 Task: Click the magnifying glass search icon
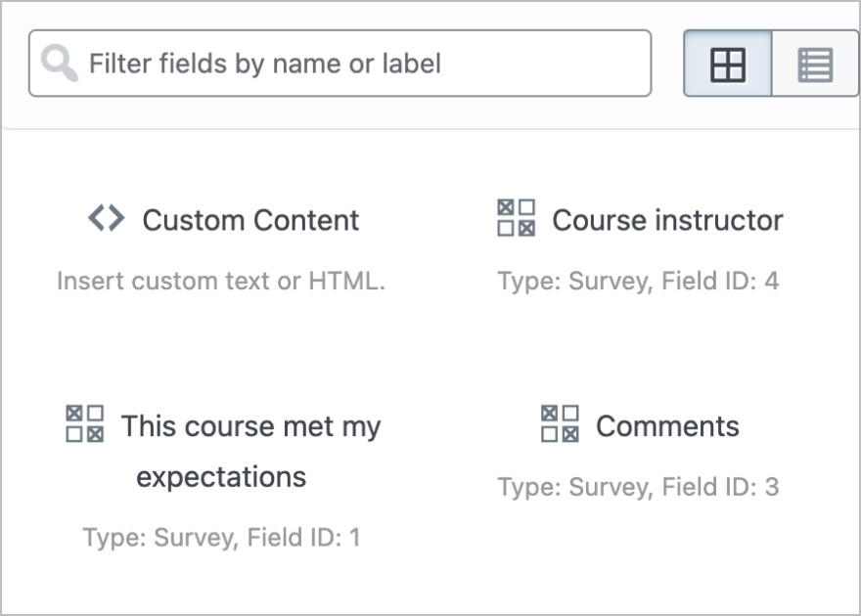coord(60,65)
